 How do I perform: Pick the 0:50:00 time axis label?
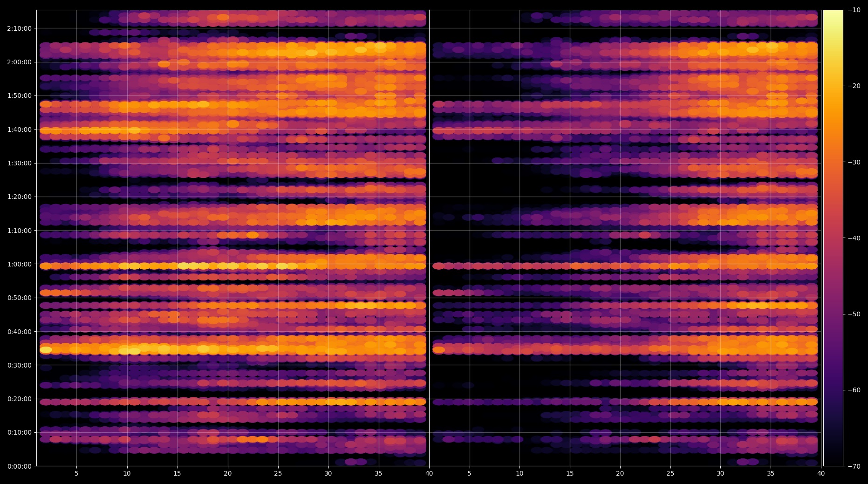19,298
